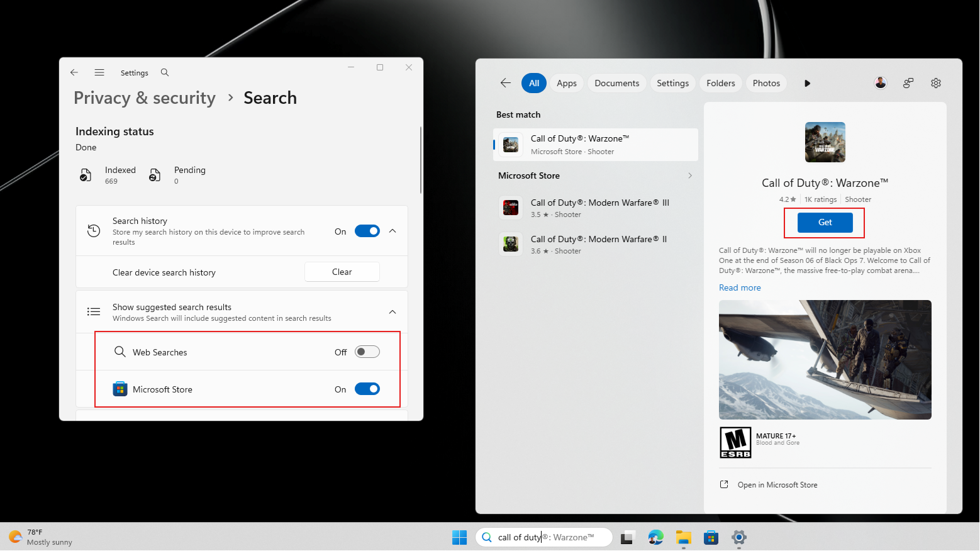Go back in the search panel
This screenshot has width=980, height=551.
tap(506, 83)
